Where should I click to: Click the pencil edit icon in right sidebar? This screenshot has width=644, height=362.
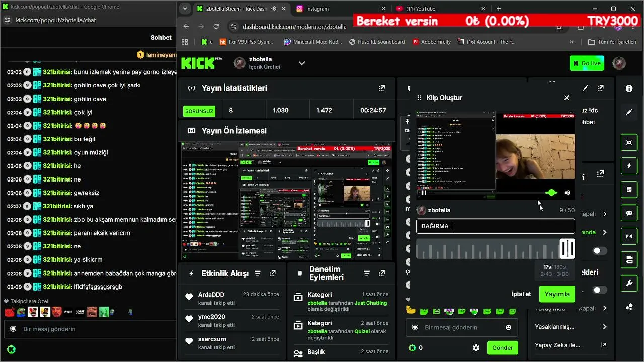[629, 112]
